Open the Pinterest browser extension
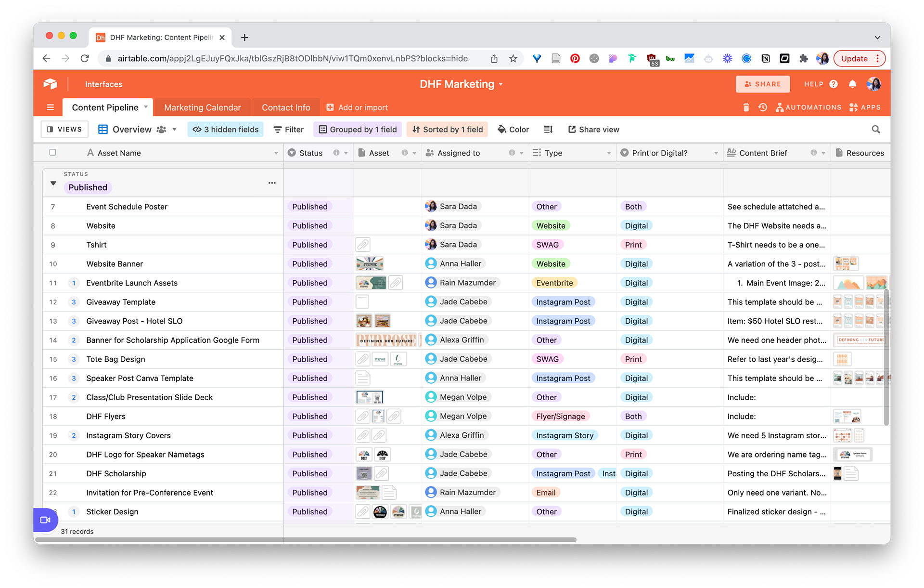Viewport: 924px width, 588px height. (575, 59)
